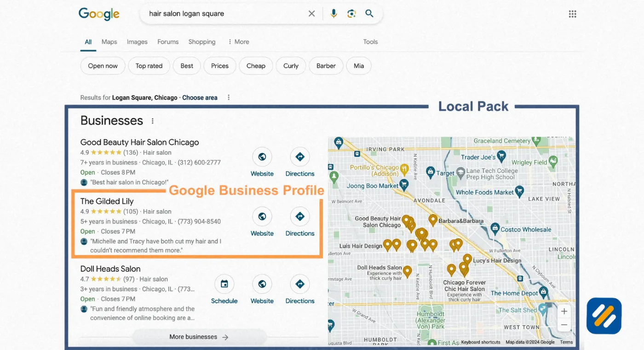The width and height of the screenshot is (644, 350).
Task: Start voice search with the microphone icon
Action: [333, 14]
